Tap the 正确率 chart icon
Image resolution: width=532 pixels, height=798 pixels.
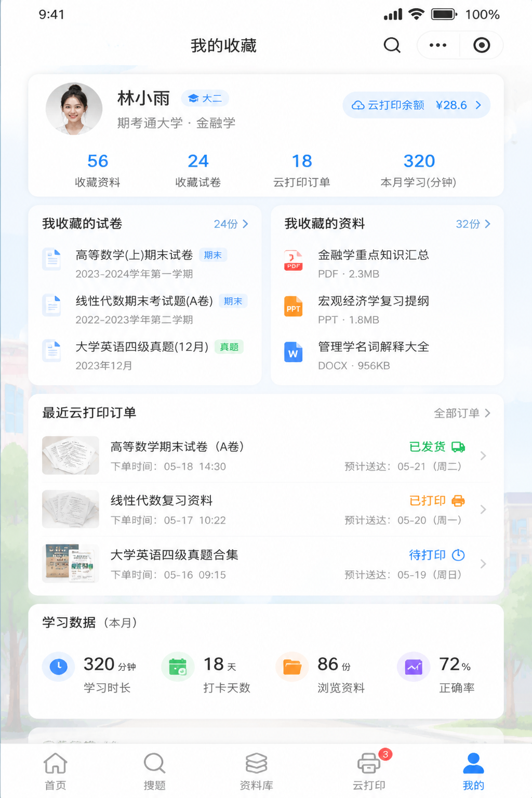pyautogui.click(x=414, y=667)
